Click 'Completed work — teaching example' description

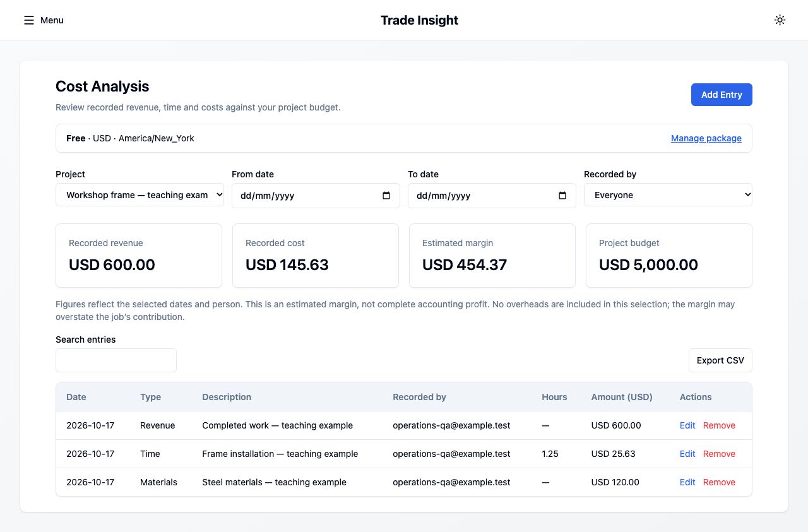[277, 425]
